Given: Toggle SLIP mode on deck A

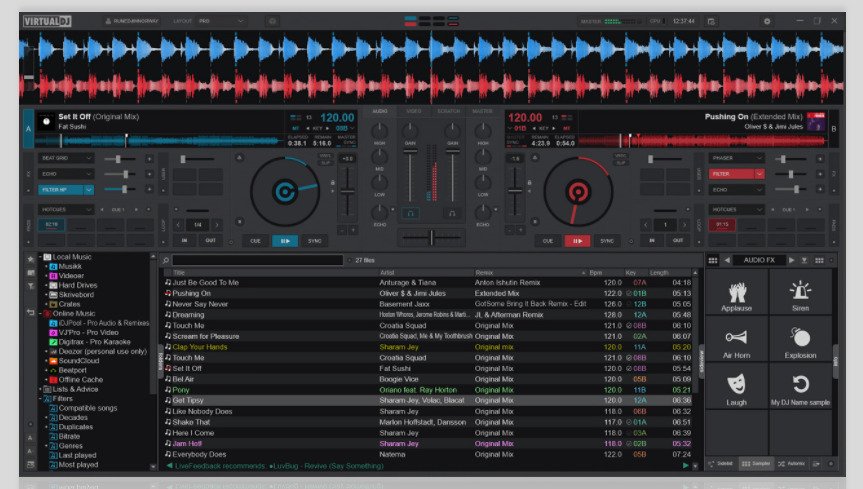Looking at the screenshot, I should tap(325, 163).
